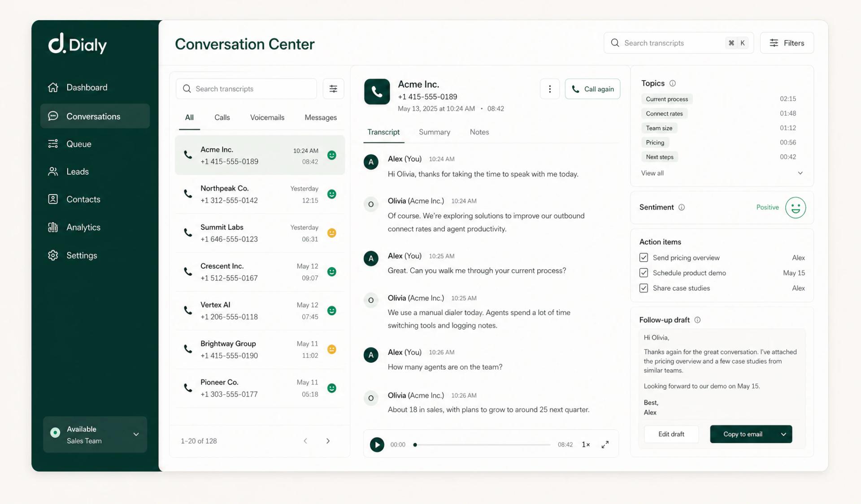This screenshot has width=861, height=504.
Task: Click Edit draft for the follow-up email
Action: point(671,434)
